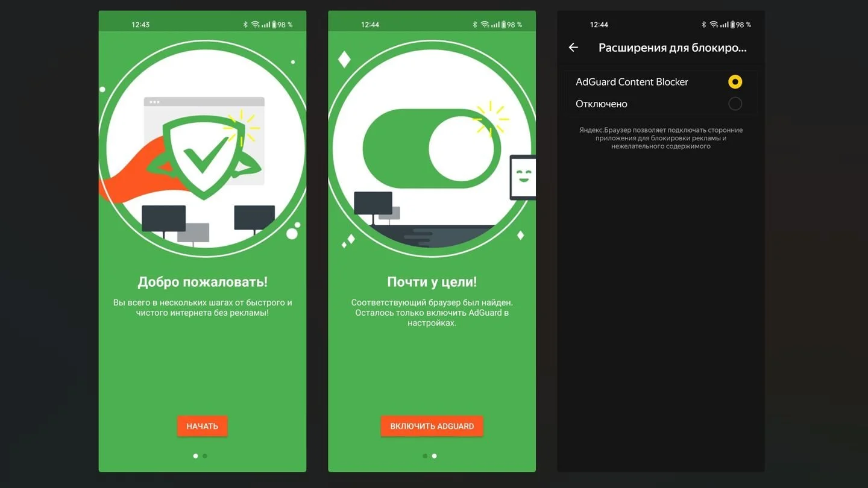Tap the Вы всего в нескольких шагах text
This screenshot has width=868, height=488.
203,308
